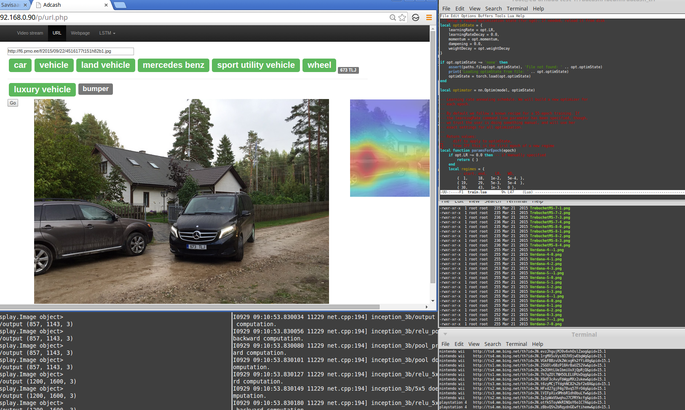Screen dimensions: 685x410
Task: Click the main photo of the cars
Action: 181,201
